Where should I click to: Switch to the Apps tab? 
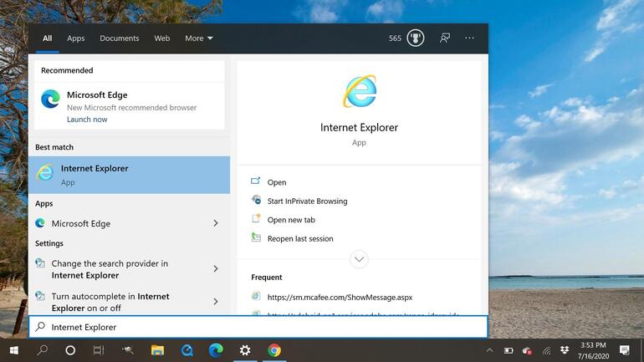pyautogui.click(x=75, y=38)
